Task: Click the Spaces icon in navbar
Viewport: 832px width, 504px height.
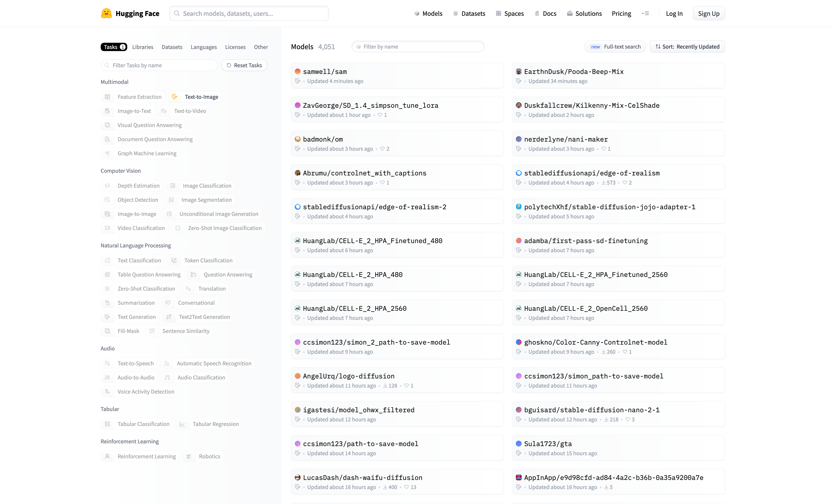Action: point(498,13)
